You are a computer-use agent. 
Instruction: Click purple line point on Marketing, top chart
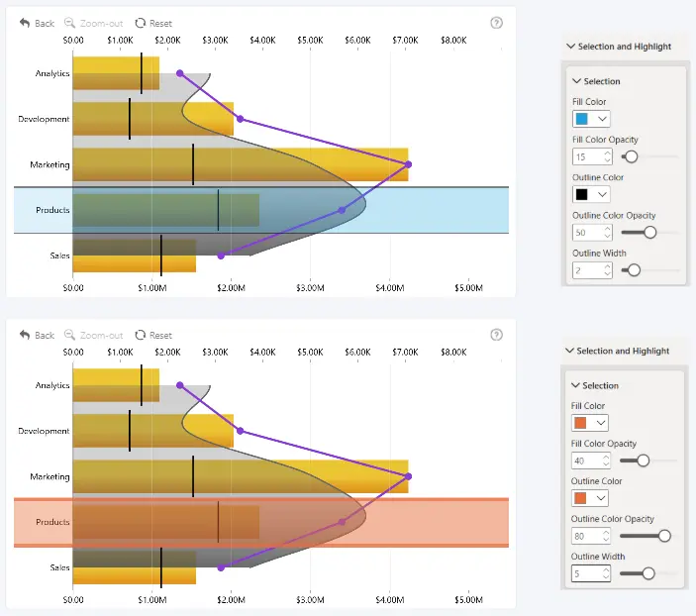(408, 164)
